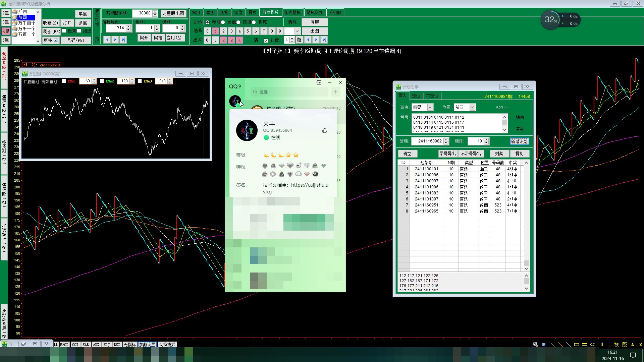This screenshot has height=362, width=644.
Task: Open the QQ layout switch icon in title bar
Action: tap(319, 82)
